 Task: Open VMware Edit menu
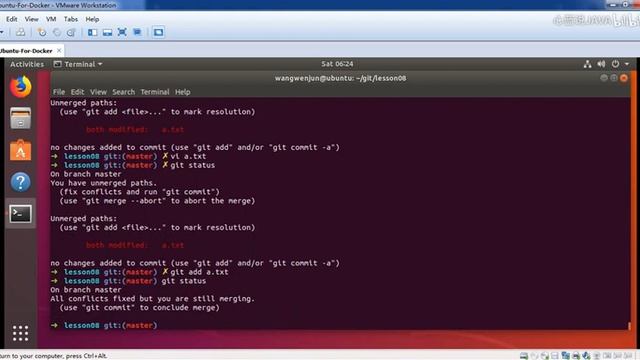(x=11, y=19)
